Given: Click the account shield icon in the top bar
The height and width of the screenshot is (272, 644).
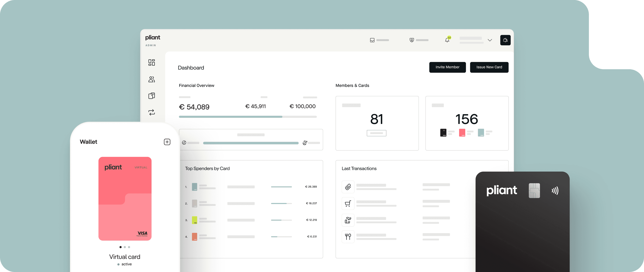Looking at the screenshot, I should [412, 40].
